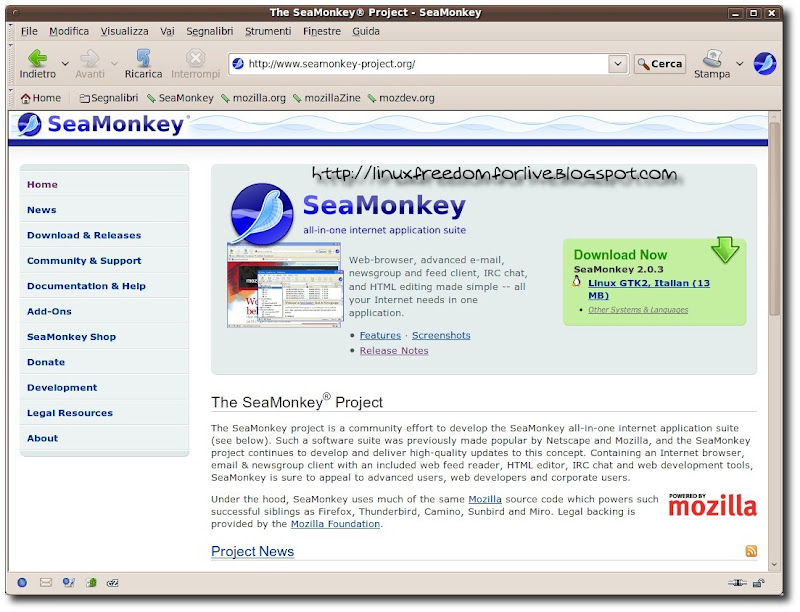Open Other Systems & Languages link
This screenshot has height=612, width=800.
(638, 310)
